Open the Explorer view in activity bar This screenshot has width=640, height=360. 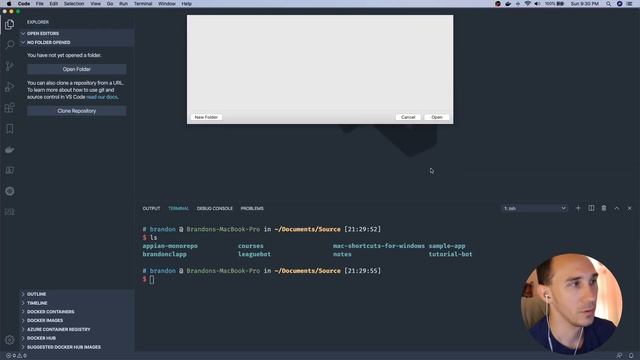9,24
